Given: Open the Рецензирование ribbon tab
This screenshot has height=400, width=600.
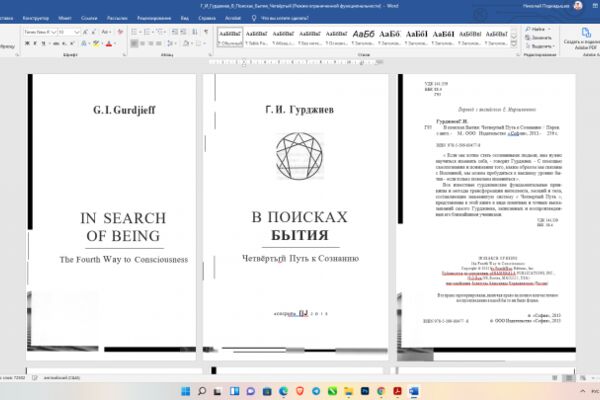Looking at the screenshot, I should pyautogui.click(x=154, y=18).
